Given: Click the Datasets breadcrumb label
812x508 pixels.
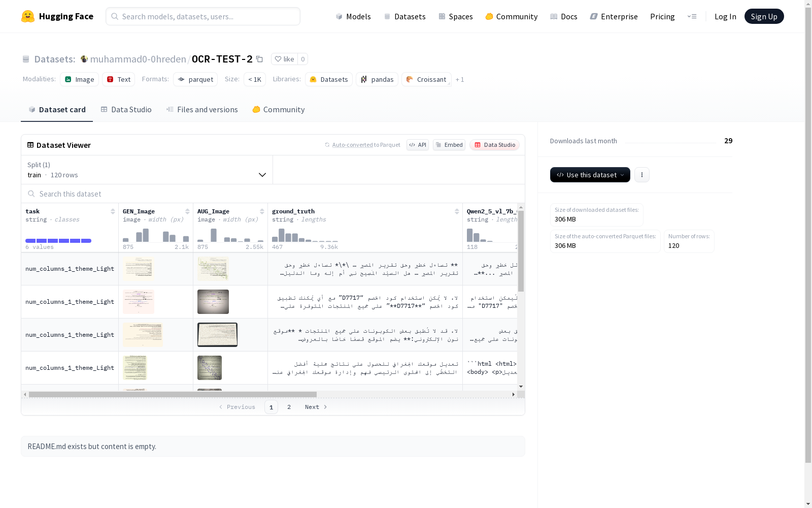Looking at the screenshot, I should click(x=54, y=59).
